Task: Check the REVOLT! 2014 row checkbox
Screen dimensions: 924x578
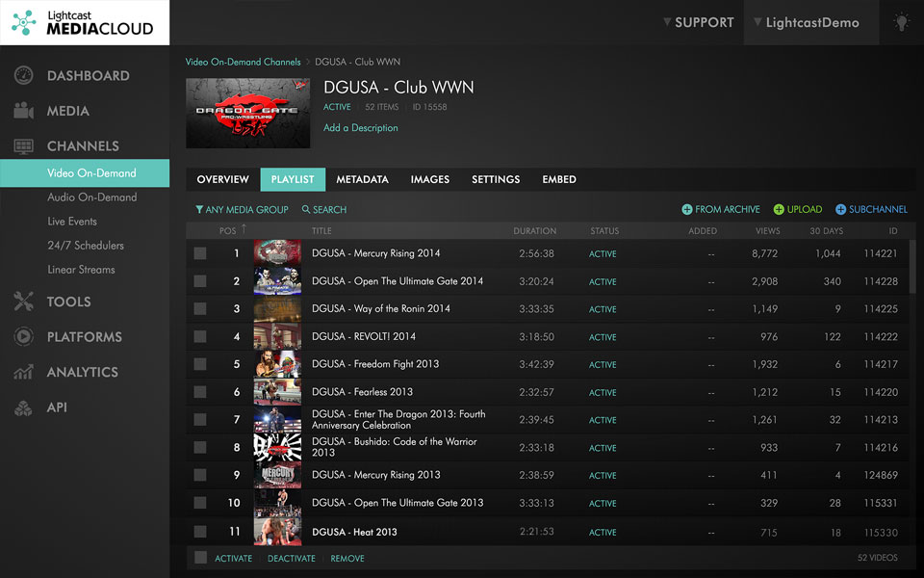Action: (x=200, y=336)
